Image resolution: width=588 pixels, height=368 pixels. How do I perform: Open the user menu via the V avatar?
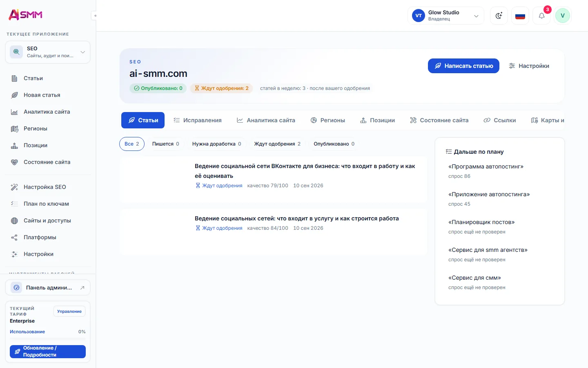563,16
